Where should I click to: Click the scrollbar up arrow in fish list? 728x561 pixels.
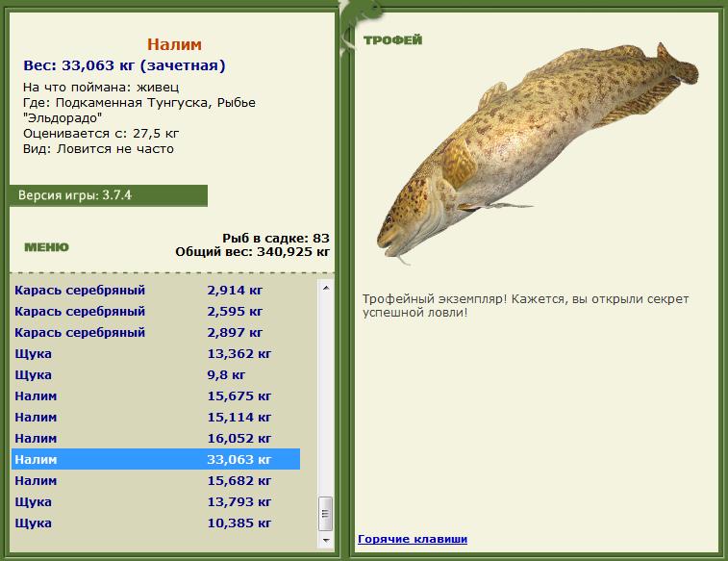click(x=326, y=287)
